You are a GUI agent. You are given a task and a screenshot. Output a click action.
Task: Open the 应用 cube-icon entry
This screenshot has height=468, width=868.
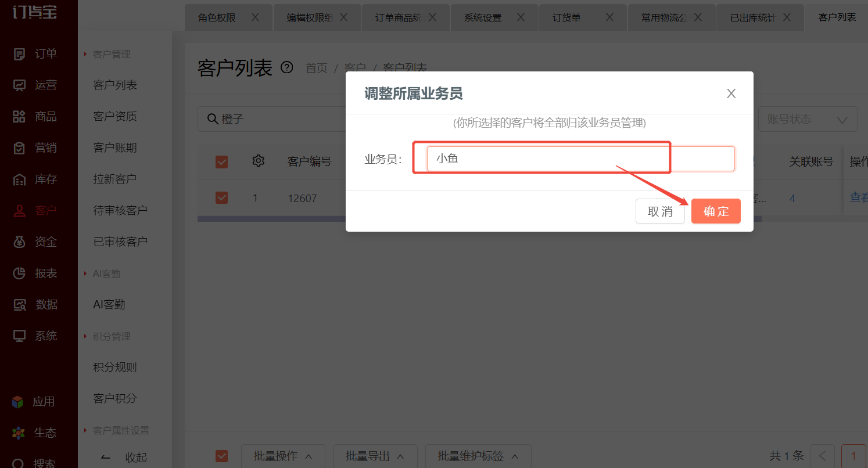(34, 402)
